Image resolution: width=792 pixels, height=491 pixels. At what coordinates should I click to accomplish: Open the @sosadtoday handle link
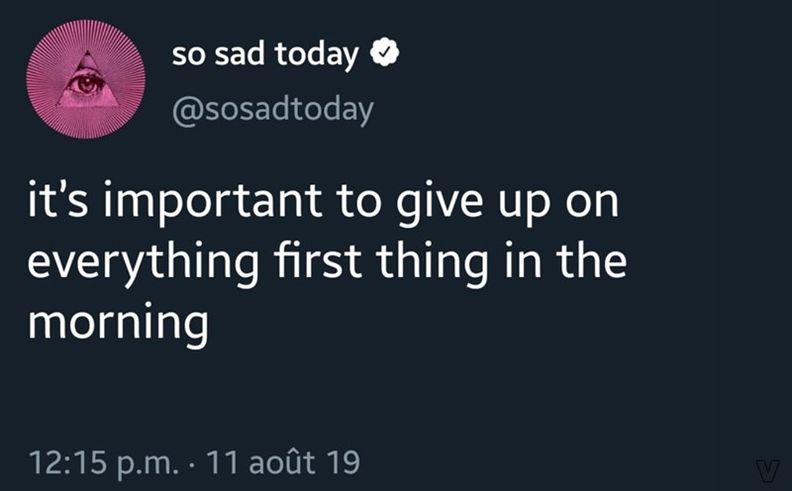point(273,110)
